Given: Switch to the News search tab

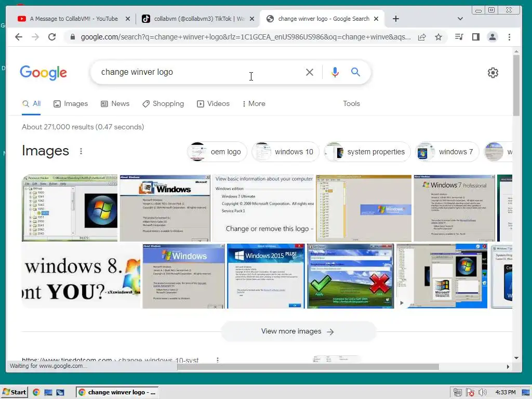Looking at the screenshot, I should pyautogui.click(x=115, y=104).
